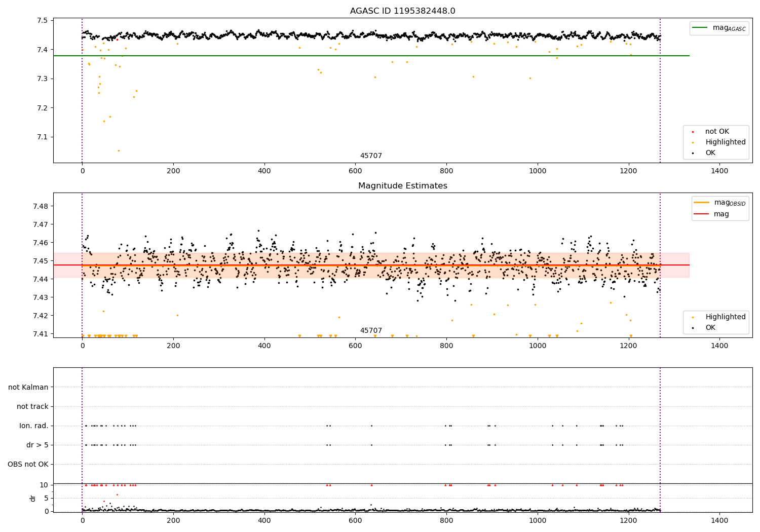Click 'Highlighted' legend entry in Magnitude Estimates plot
The height and width of the screenshot is (532, 760).
[726, 317]
